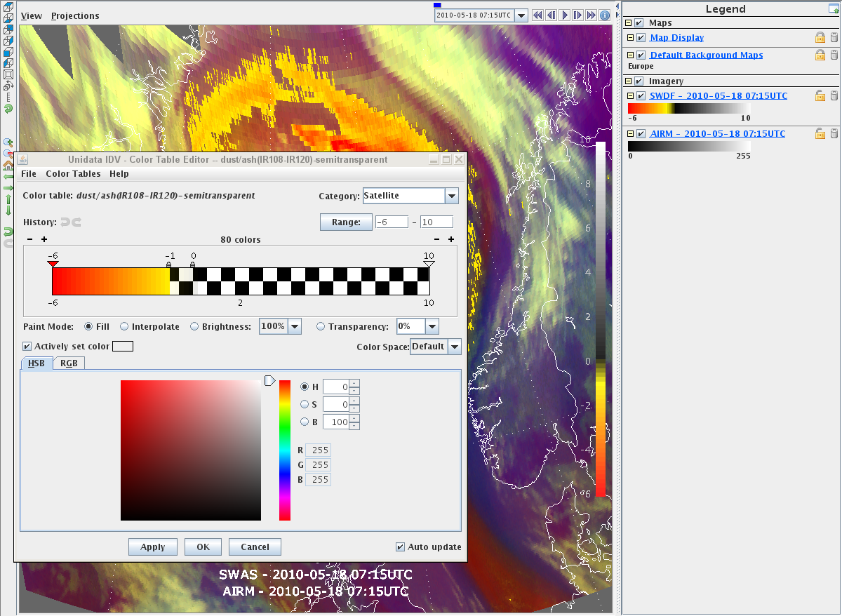The height and width of the screenshot is (616, 842).
Task: Toggle visibility of SWDF imagery layer
Action: tap(641, 95)
